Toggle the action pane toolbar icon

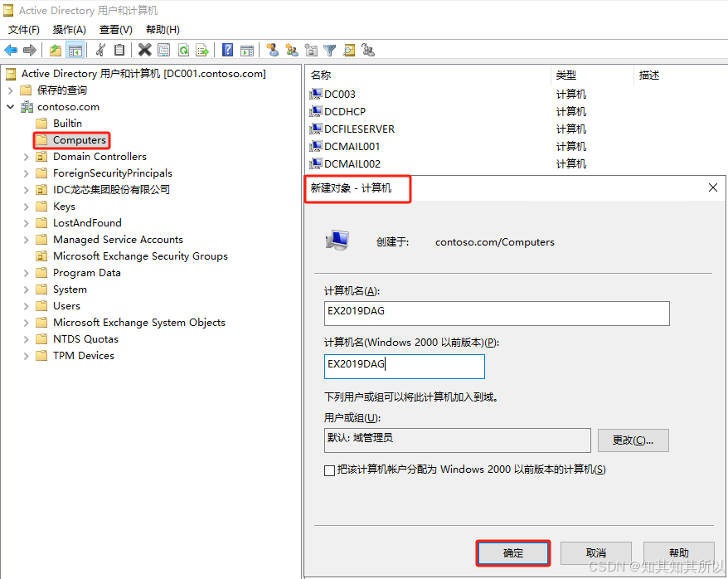click(x=247, y=50)
